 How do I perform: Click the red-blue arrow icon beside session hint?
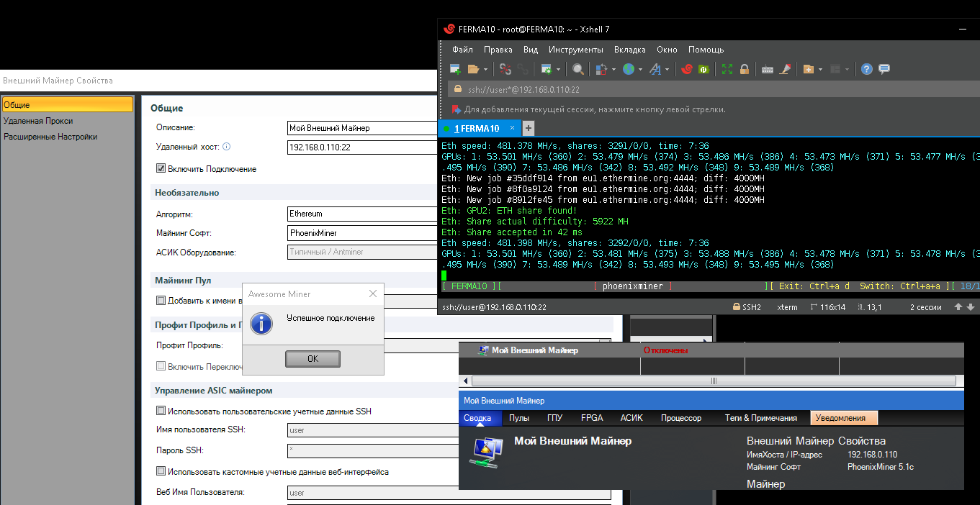click(x=456, y=109)
